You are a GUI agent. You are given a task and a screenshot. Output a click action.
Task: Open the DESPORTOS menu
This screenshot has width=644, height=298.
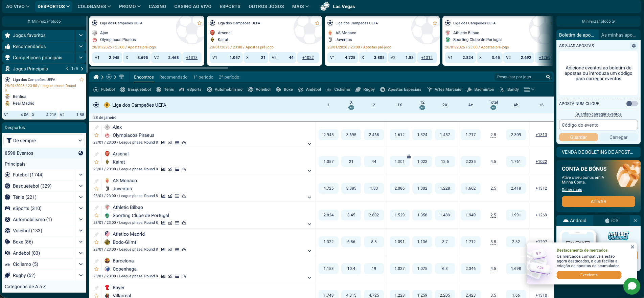click(54, 6)
